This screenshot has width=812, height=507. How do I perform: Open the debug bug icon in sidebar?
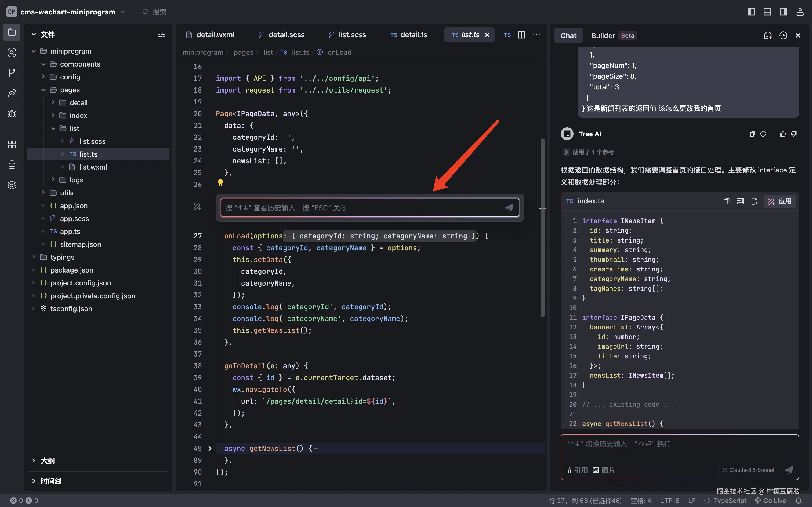tap(12, 114)
